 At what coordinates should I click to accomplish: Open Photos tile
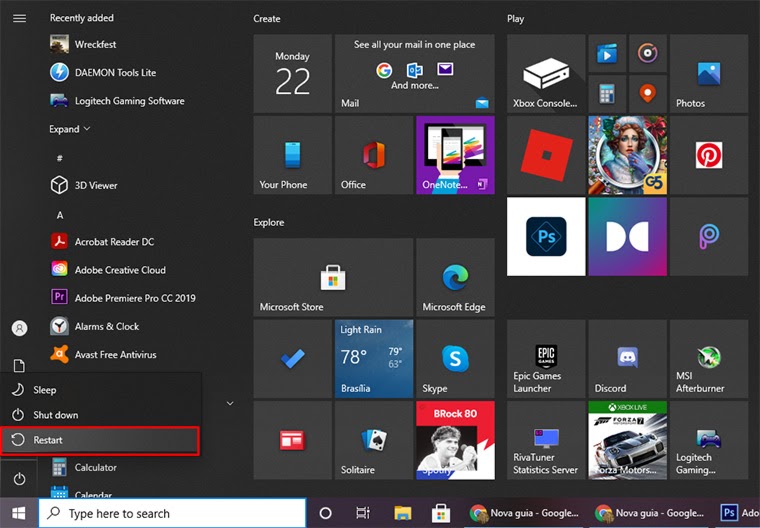[x=709, y=74]
